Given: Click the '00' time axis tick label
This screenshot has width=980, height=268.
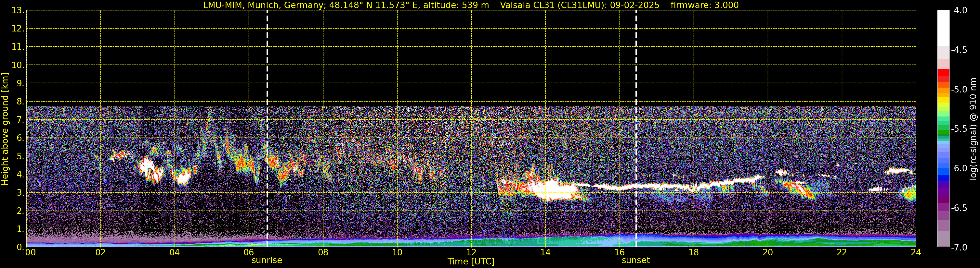Looking at the screenshot, I should pos(30,252).
